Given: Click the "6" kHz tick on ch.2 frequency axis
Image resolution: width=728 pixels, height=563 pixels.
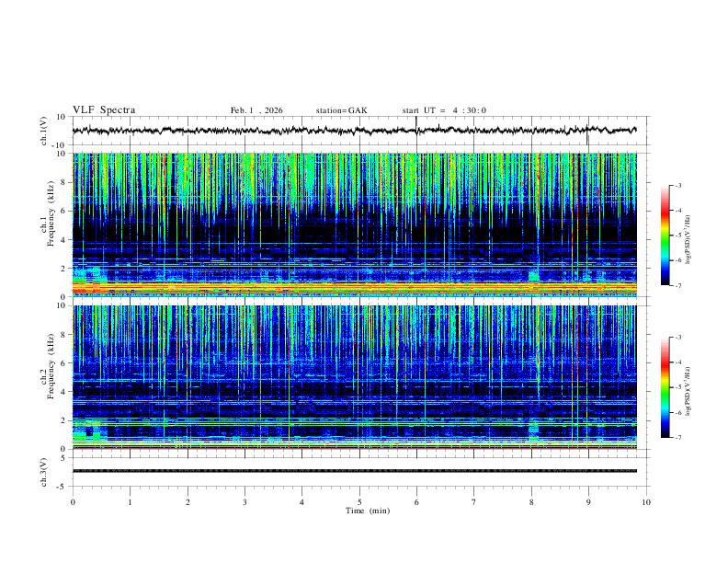Looking at the screenshot, I should 63,363.
